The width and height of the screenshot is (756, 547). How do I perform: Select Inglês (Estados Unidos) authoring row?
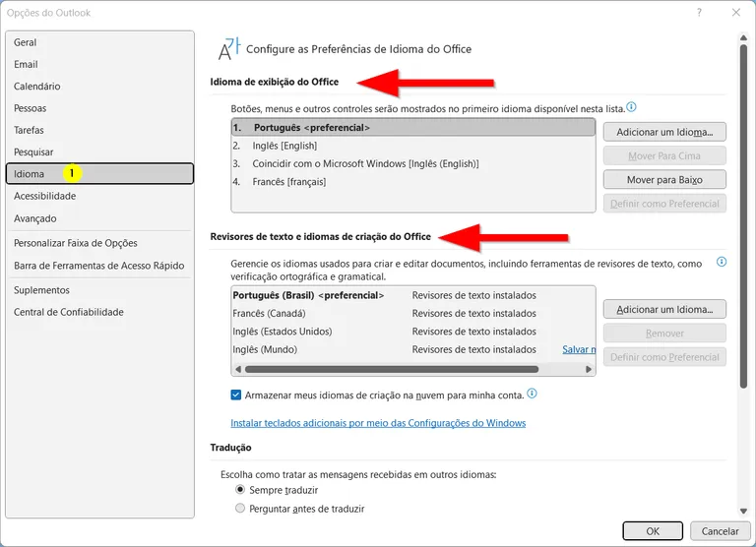pyautogui.click(x=413, y=332)
